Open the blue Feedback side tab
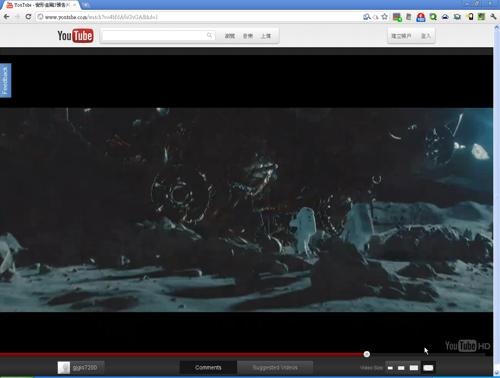Image resolution: width=500 pixels, height=378 pixels. (5, 80)
